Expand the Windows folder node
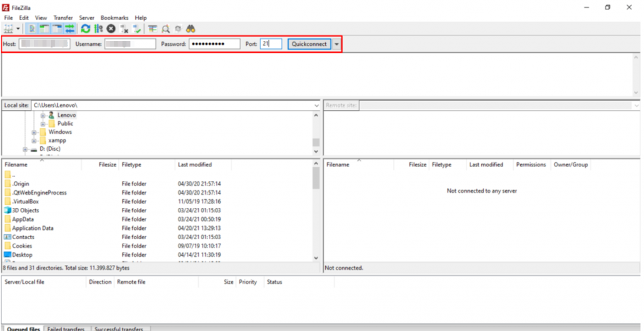Screen dimensions: 644x331 tap(34, 133)
